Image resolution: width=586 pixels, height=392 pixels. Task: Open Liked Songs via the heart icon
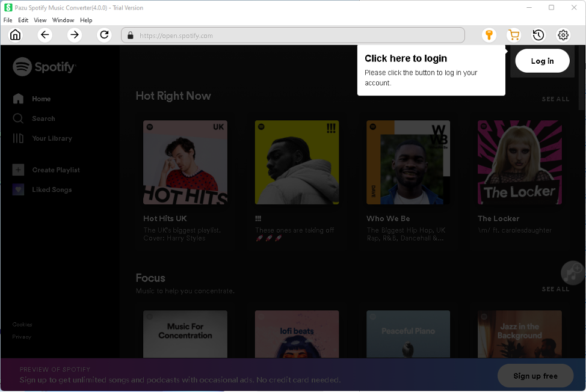pos(19,189)
